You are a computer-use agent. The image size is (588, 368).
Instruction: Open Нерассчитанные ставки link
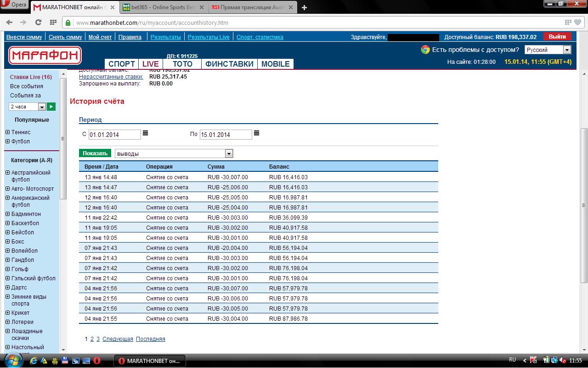click(111, 77)
